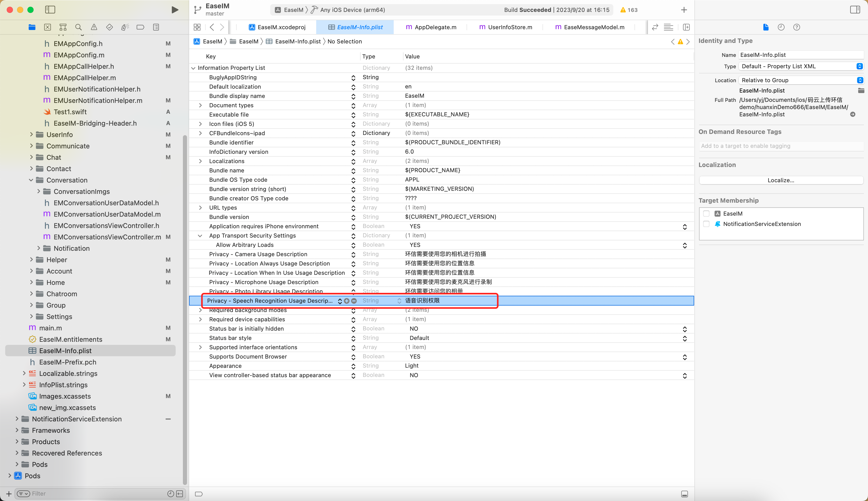
Task: Open the project navigator folder icon
Action: click(x=32, y=27)
